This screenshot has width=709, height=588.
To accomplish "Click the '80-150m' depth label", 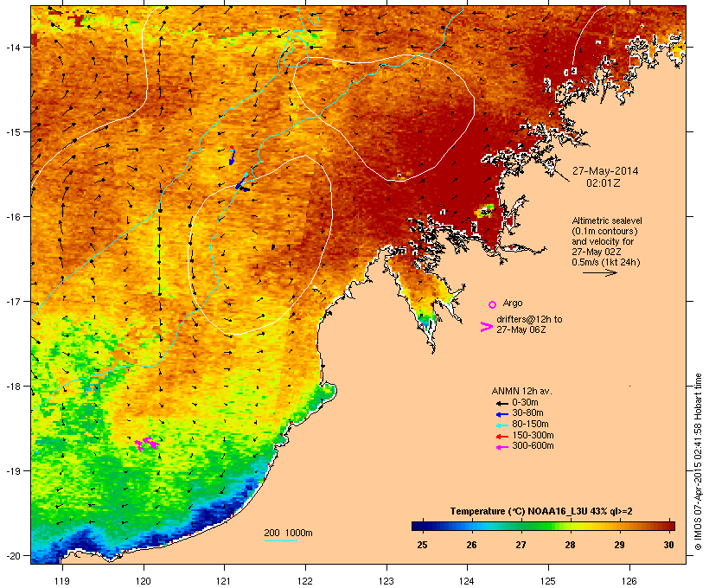I will tap(530, 425).
